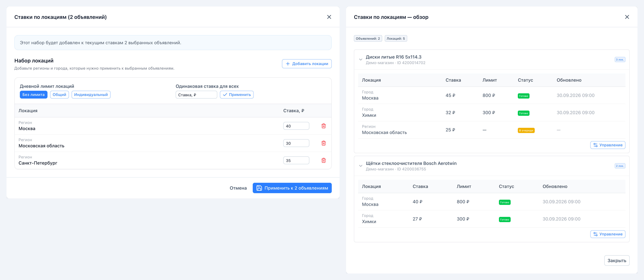Focus the Ставка, ₽ common bid field
The image size is (644, 280).
point(196,95)
